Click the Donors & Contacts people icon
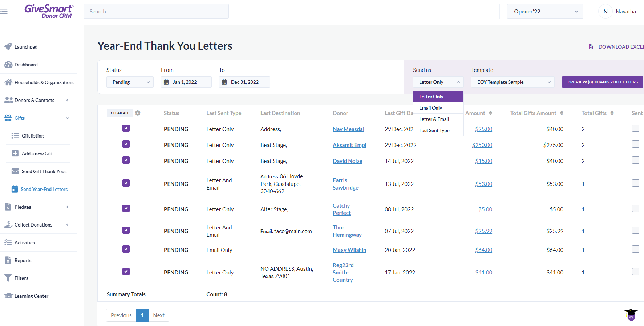Screen dimensions: 644x326 tap(9, 100)
